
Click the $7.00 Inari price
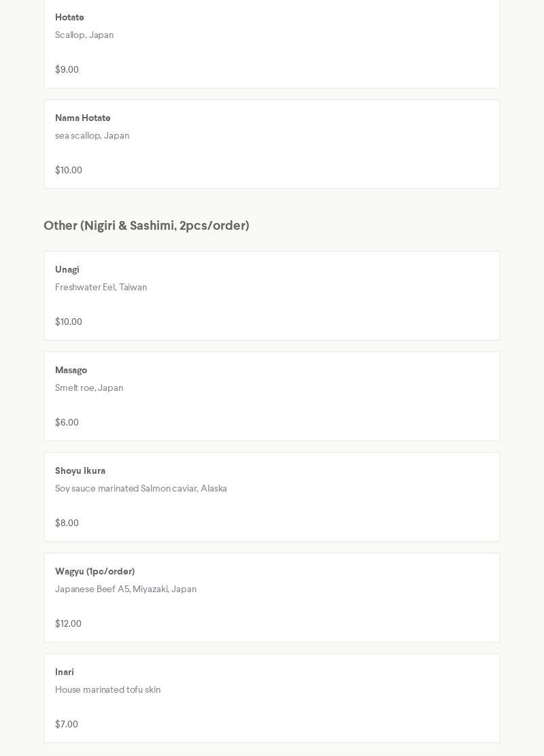[x=67, y=725]
